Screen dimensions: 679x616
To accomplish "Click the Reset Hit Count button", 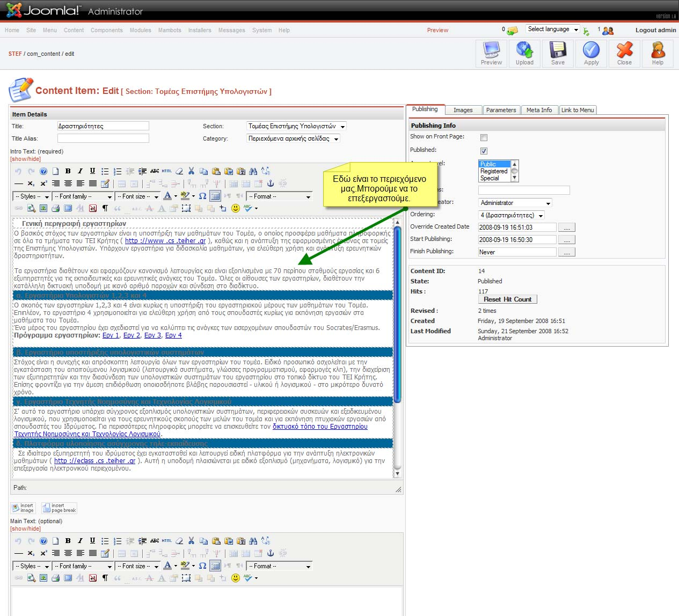I will coord(507,299).
